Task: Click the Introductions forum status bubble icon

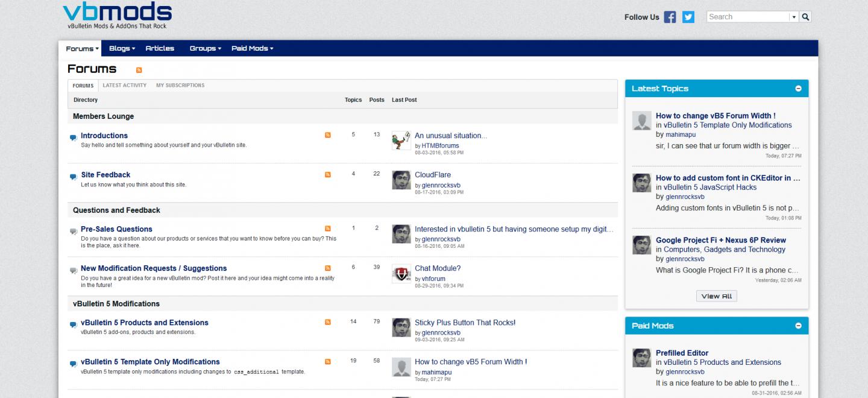Action: pos(74,137)
